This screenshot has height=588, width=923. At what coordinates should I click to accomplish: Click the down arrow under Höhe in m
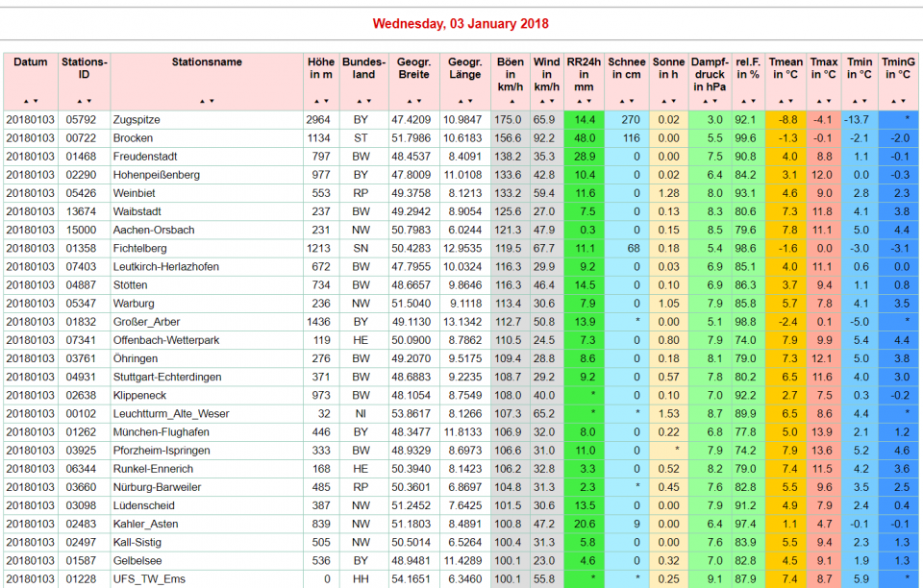[x=326, y=101]
